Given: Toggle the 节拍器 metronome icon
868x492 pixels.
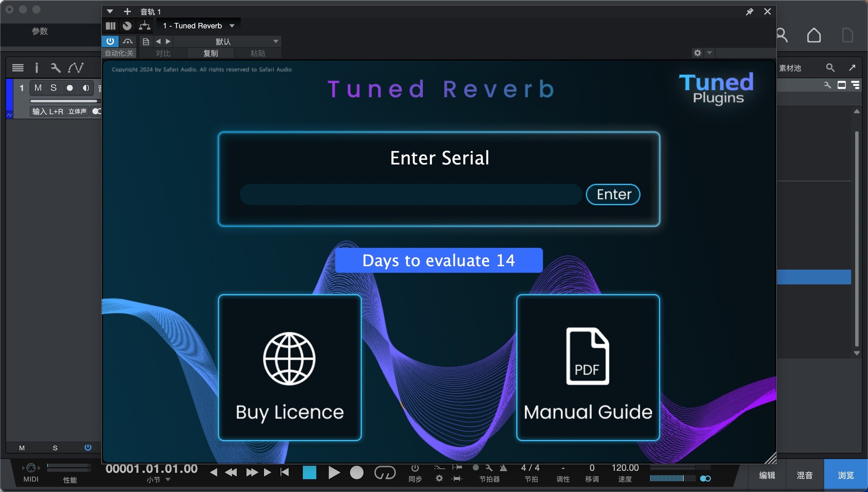Looking at the screenshot, I should click(503, 468).
